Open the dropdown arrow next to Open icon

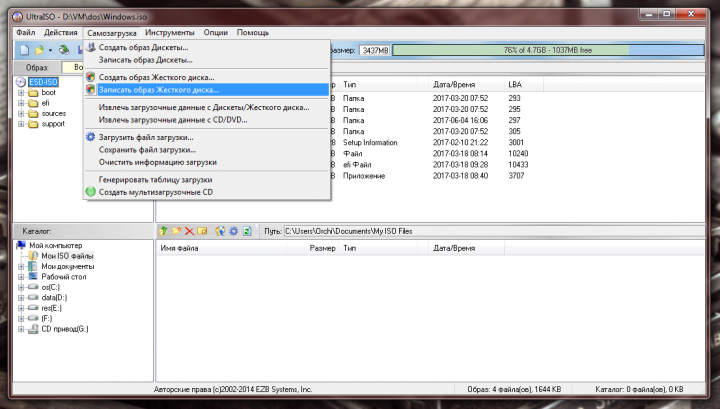point(50,50)
